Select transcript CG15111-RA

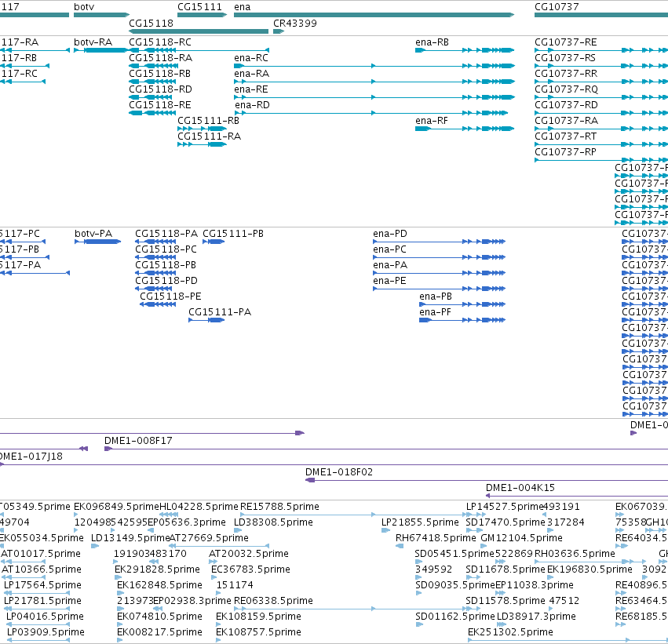(x=209, y=136)
